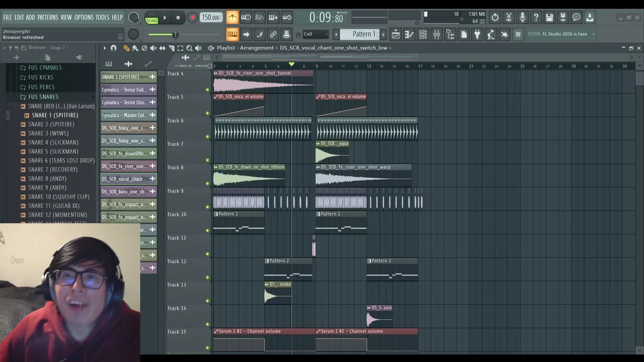Open the FILE menu
This screenshot has height=362, width=644.
point(8,17)
